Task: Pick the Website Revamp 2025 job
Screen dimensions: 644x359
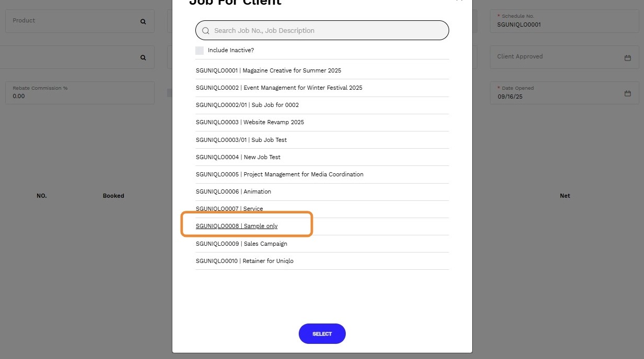Action: [250, 122]
